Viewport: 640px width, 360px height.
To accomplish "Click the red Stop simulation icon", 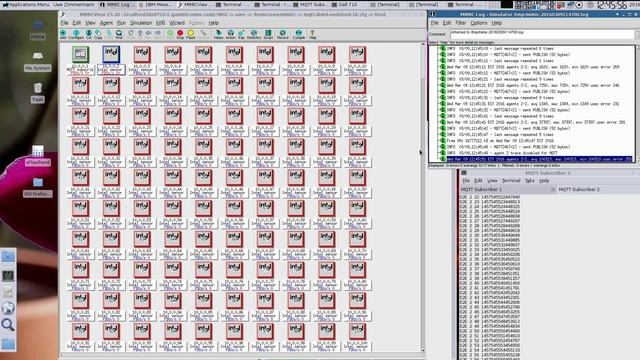I will [180, 34].
